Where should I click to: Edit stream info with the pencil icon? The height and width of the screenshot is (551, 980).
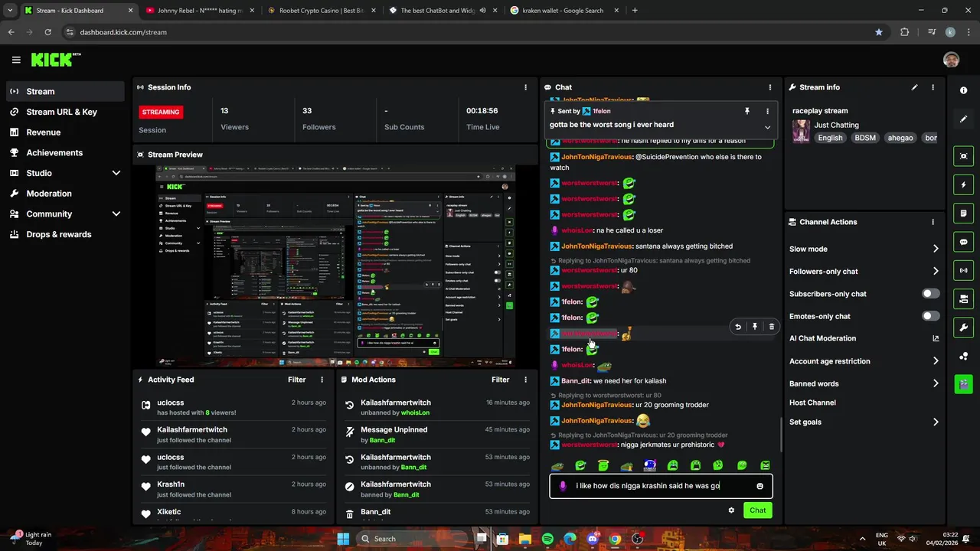tap(914, 87)
